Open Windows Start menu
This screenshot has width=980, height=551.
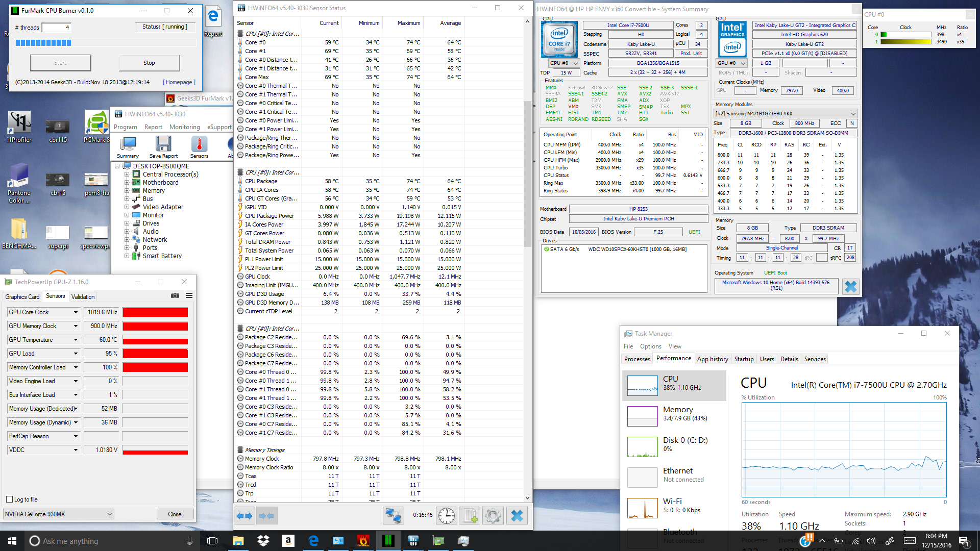(12, 541)
